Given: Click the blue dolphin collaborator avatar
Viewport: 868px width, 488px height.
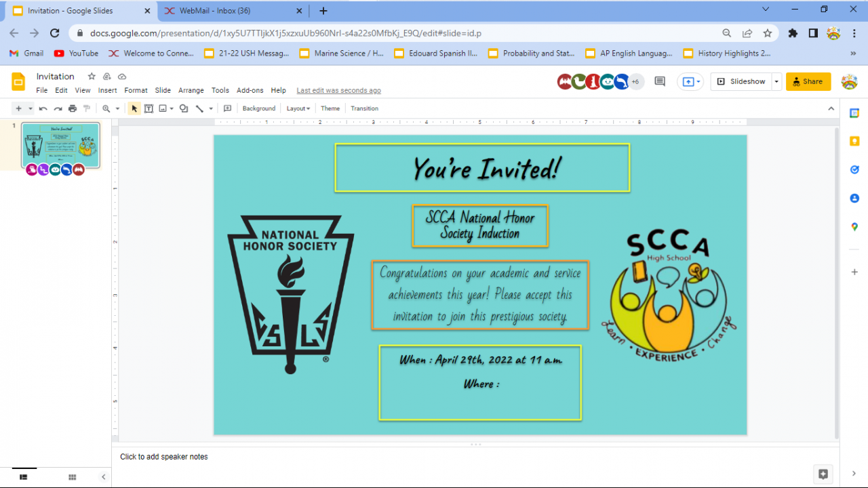Looking at the screenshot, I should click(622, 81).
